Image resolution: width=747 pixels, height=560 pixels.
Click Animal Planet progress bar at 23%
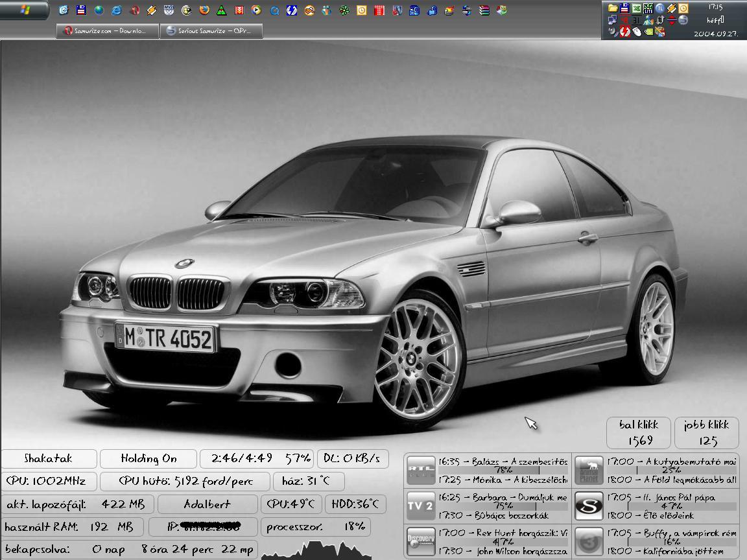pyautogui.click(x=672, y=470)
